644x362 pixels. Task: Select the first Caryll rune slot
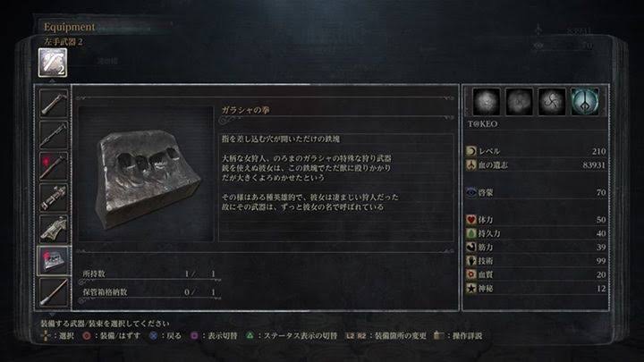[x=487, y=101]
